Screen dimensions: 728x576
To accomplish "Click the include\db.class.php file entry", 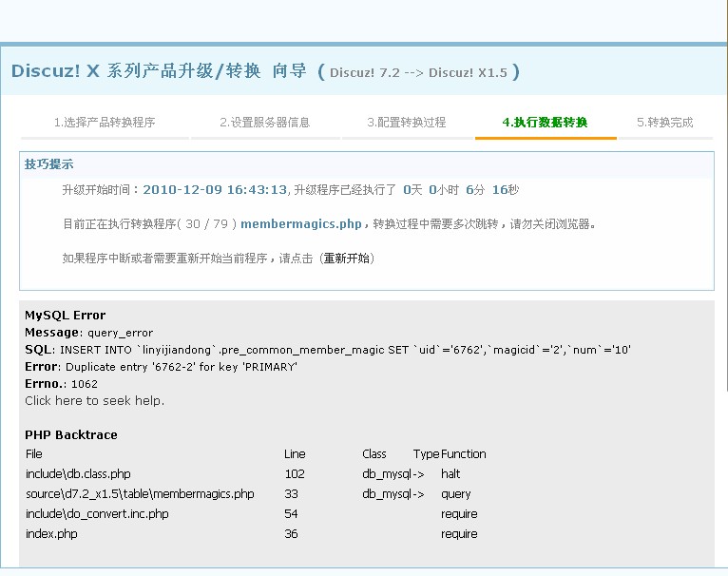I will [78, 473].
